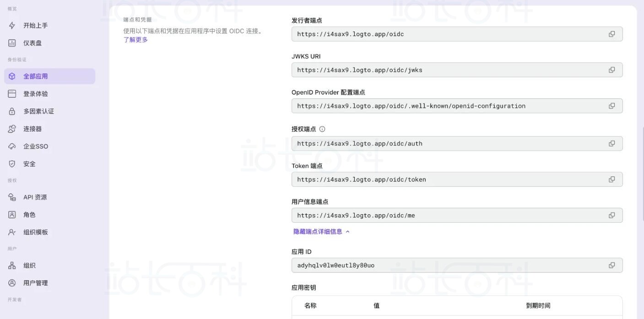
Task: Click the openid-configuration URL field
Action: click(x=457, y=106)
